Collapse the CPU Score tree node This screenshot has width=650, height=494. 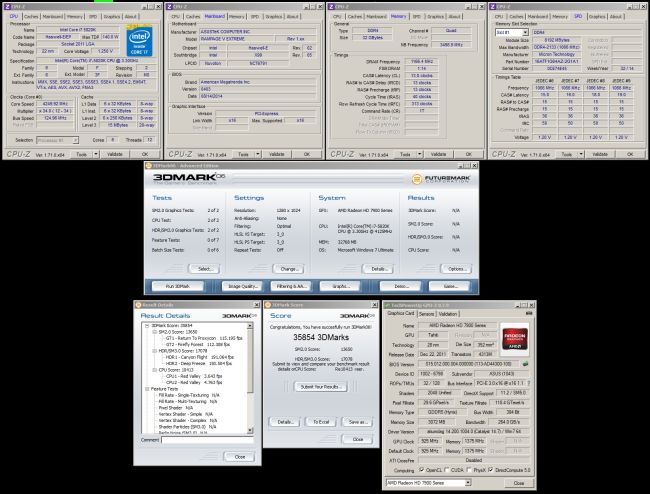155,370
